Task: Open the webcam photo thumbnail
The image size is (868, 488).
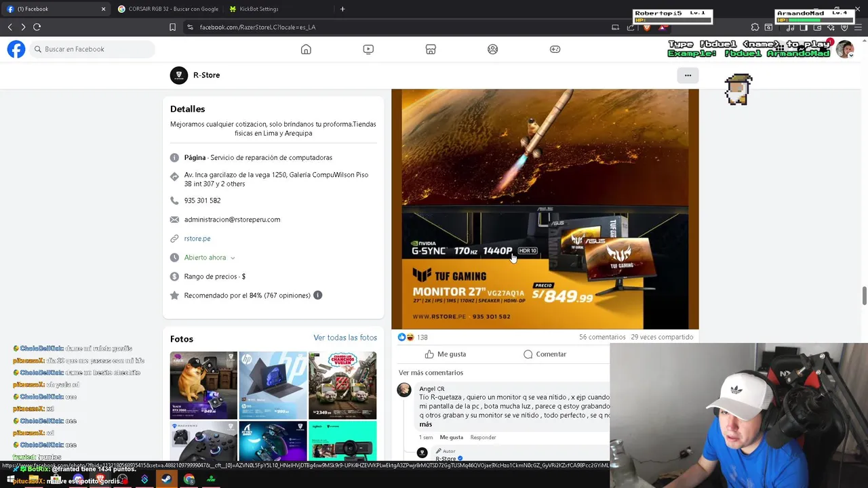Action: click(x=342, y=441)
